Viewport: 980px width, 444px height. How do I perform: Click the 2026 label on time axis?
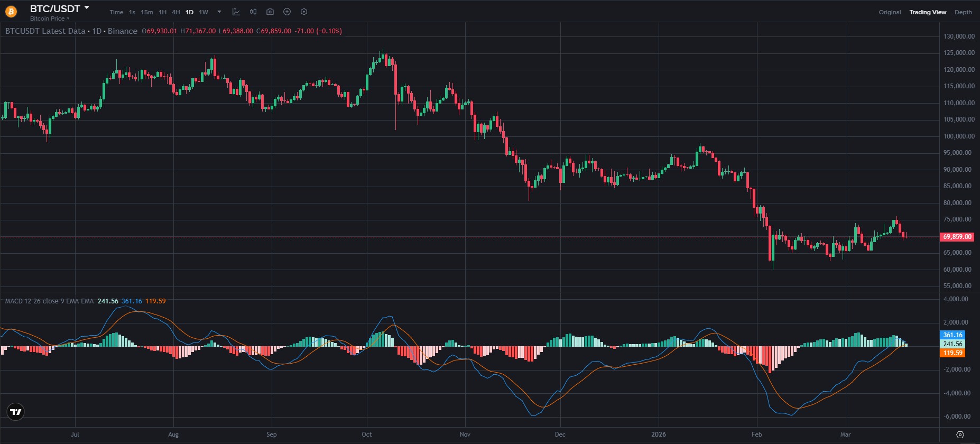pyautogui.click(x=659, y=434)
